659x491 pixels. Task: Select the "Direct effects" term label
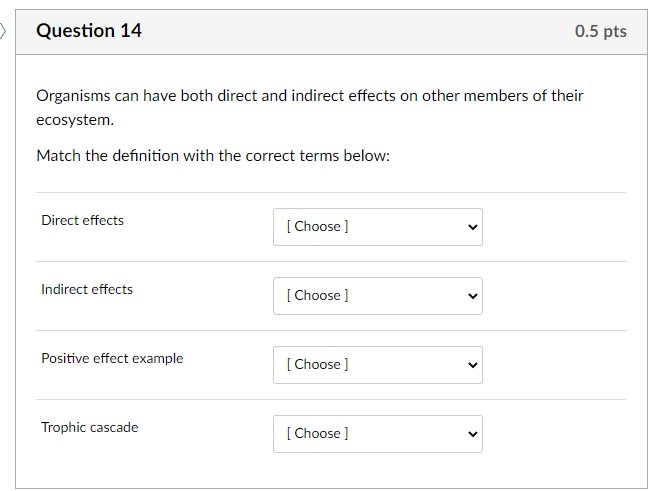(x=82, y=220)
